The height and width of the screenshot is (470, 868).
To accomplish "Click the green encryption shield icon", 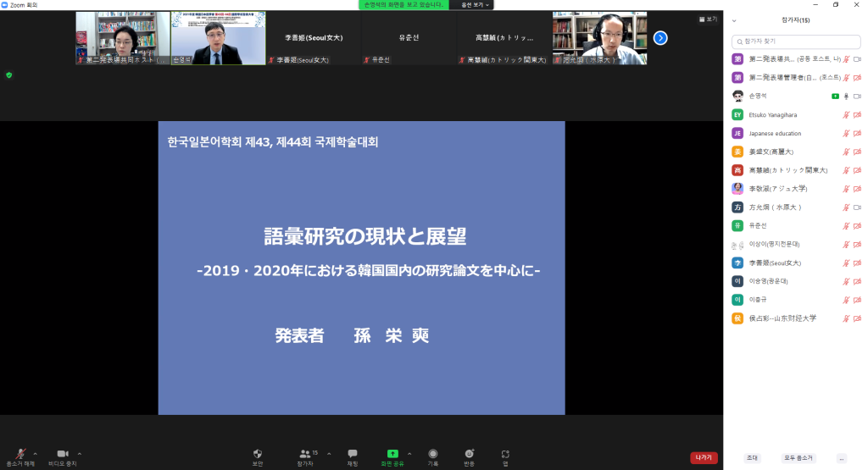I will pyautogui.click(x=9, y=75).
